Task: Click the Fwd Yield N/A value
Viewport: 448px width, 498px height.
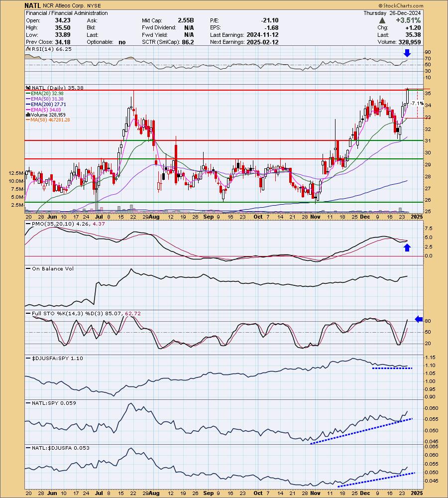Action: point(189,35)
